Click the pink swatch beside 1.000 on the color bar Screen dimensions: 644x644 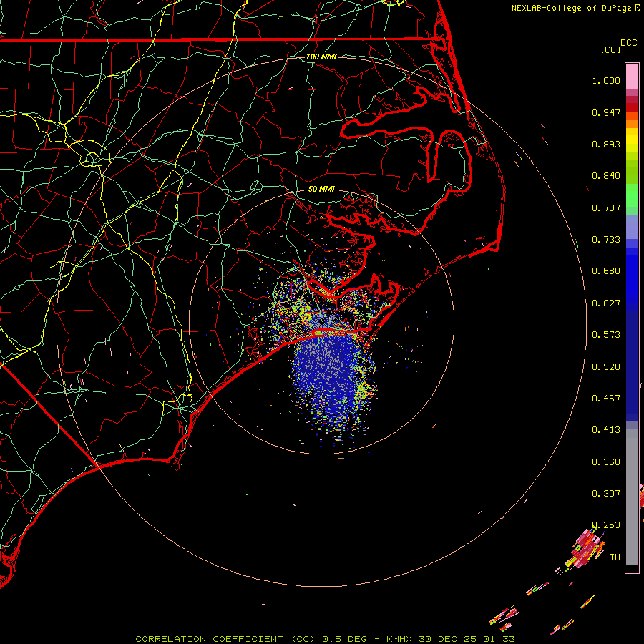click(x=632, y=77)
